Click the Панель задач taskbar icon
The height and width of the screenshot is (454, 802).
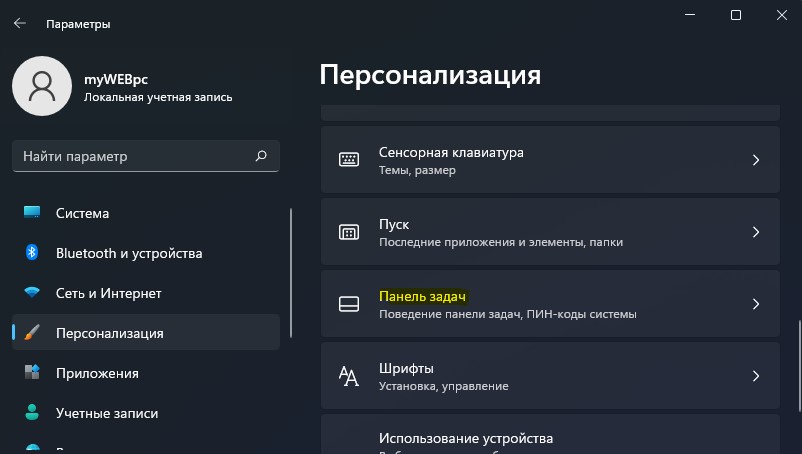(349, 304)
